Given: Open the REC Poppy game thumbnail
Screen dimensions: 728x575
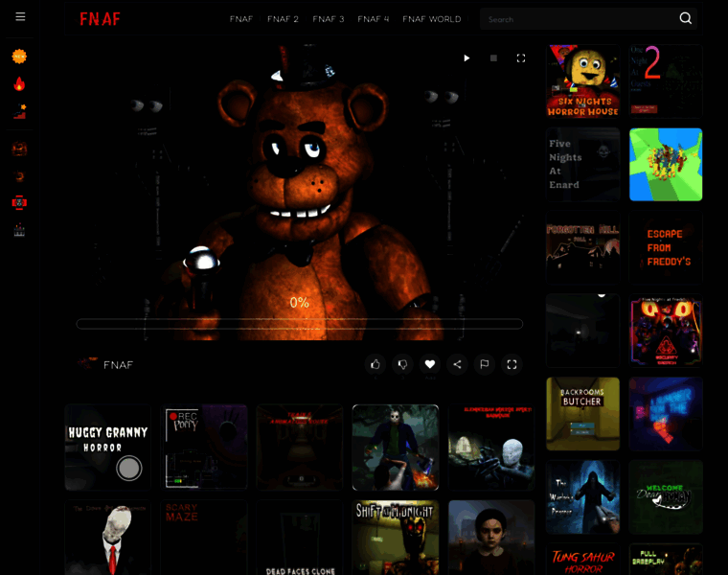Looking at the screenshot, I should click(x=204, y=448).
